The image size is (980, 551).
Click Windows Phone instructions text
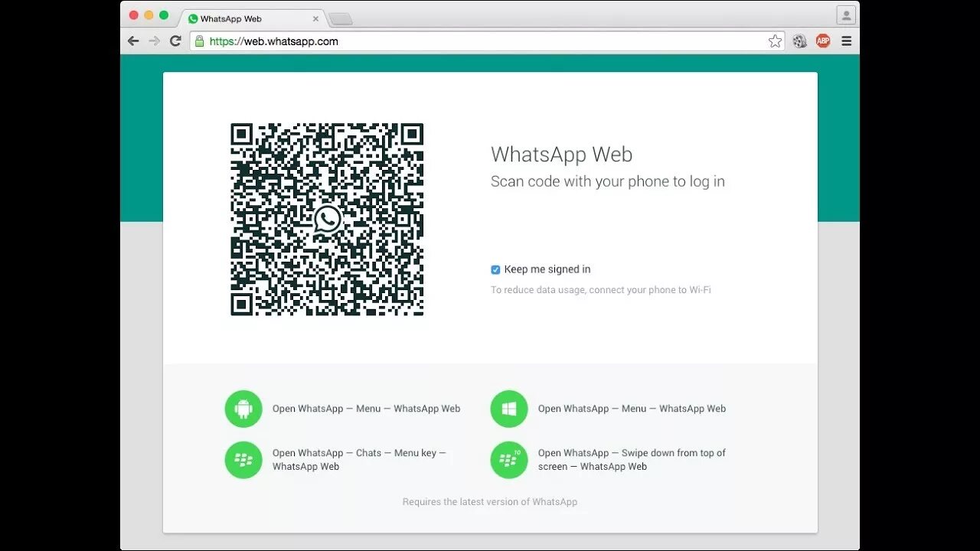[632, 409]
